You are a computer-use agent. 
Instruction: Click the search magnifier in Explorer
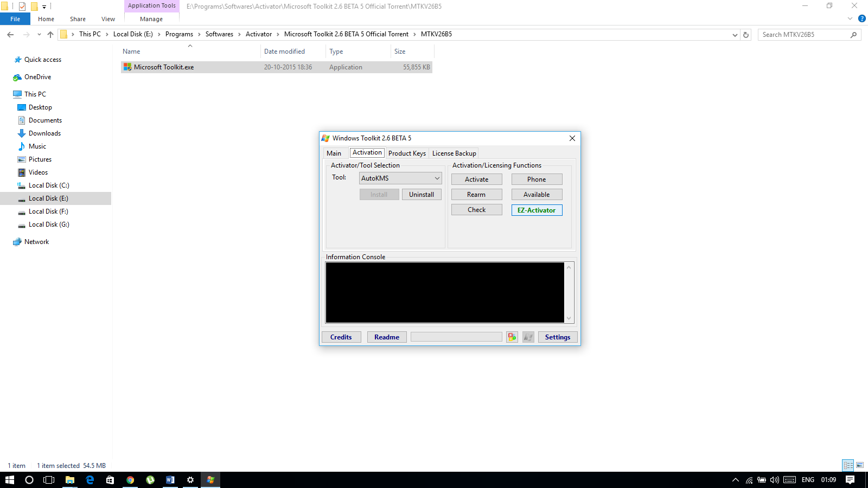(x=853, y=35)
